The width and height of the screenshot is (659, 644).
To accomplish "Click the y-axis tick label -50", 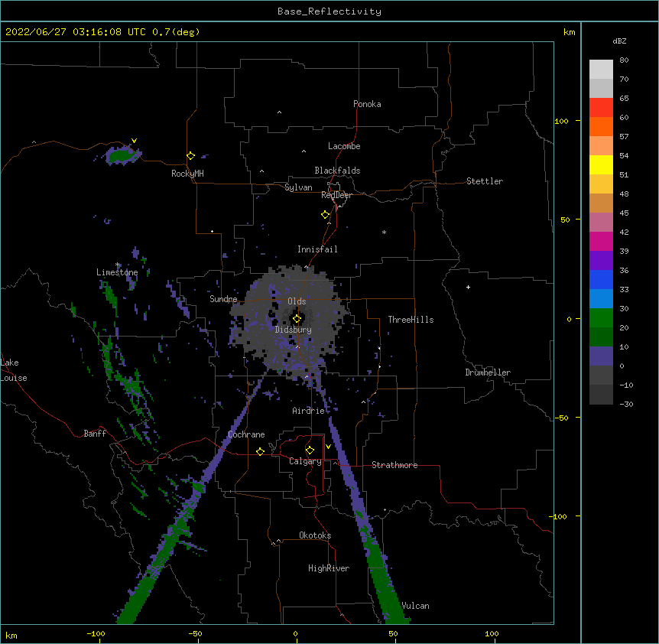I will click(x=561, y=418).
